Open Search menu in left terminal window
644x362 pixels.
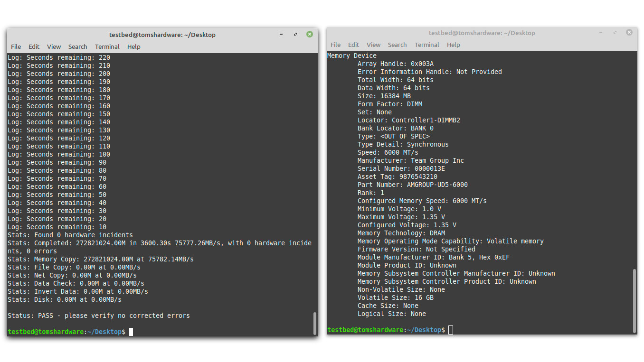[x=77, y=46]
